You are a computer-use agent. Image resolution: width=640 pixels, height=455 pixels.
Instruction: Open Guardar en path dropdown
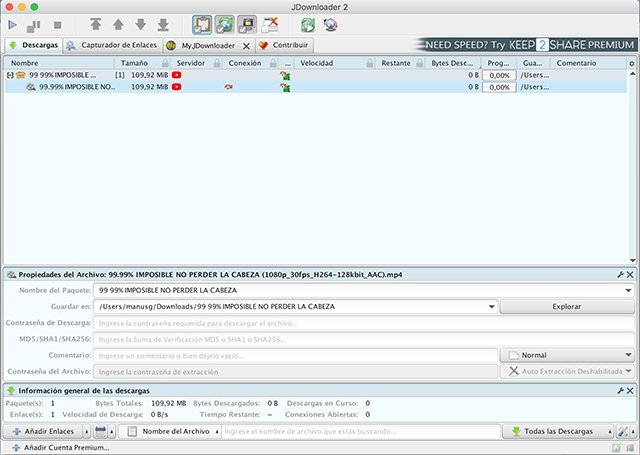coord(492,306)
